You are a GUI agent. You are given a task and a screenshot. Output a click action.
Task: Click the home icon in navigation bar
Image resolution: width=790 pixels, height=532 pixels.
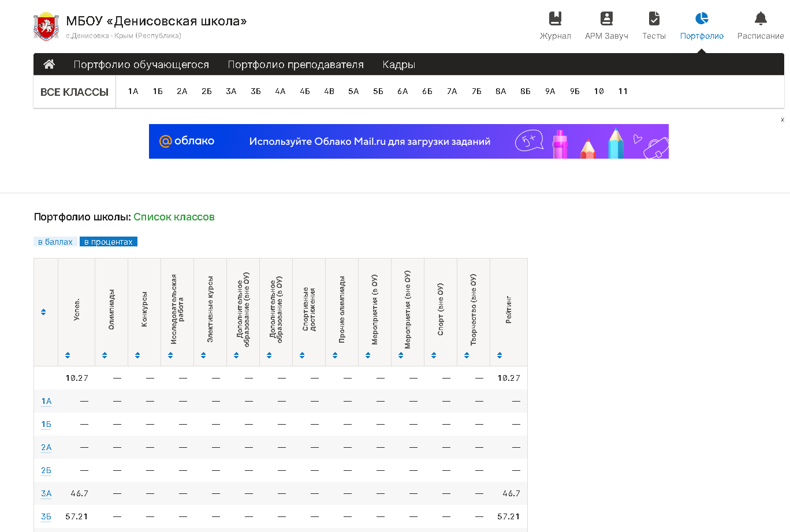pos(49,64)
